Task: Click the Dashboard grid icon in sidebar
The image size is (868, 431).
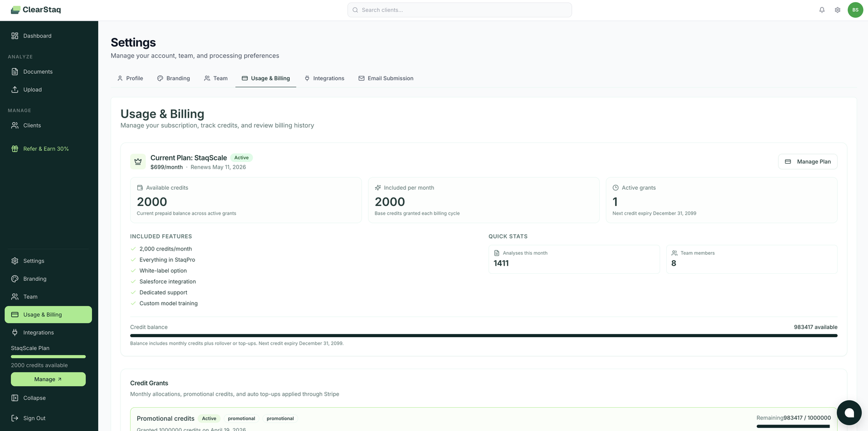Action: click(15, 36)
